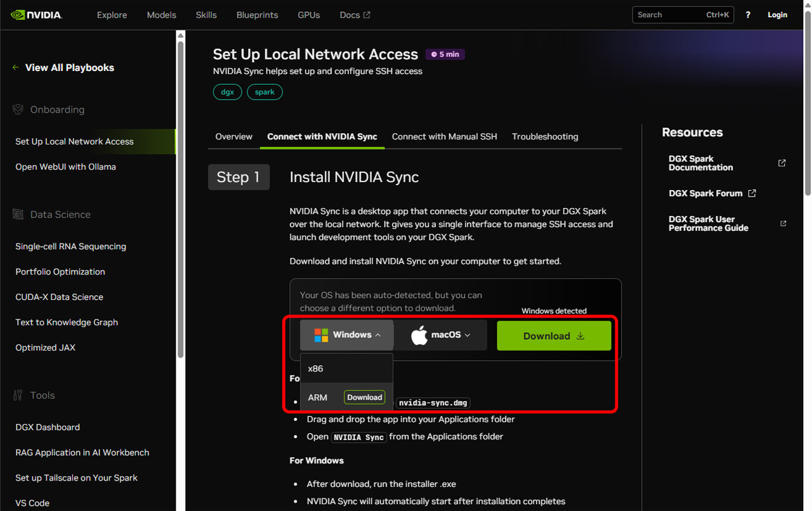
Task: Click the NVIDIA logo in the header
Action: [x=36, y=15]
